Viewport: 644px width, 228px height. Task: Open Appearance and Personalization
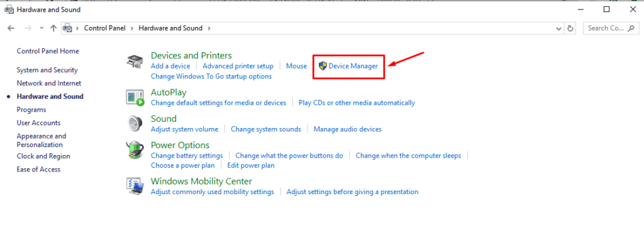41,140
